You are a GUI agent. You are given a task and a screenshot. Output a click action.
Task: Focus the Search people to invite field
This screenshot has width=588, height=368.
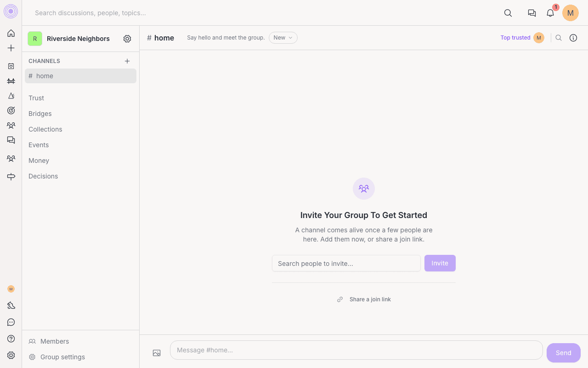pos(346,263)
